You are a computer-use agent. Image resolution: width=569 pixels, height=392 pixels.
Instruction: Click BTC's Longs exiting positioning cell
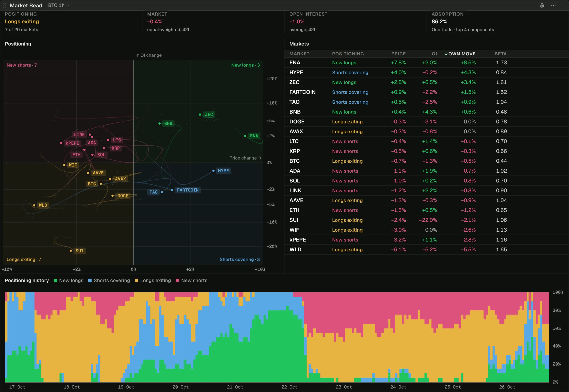click(347, 161)
